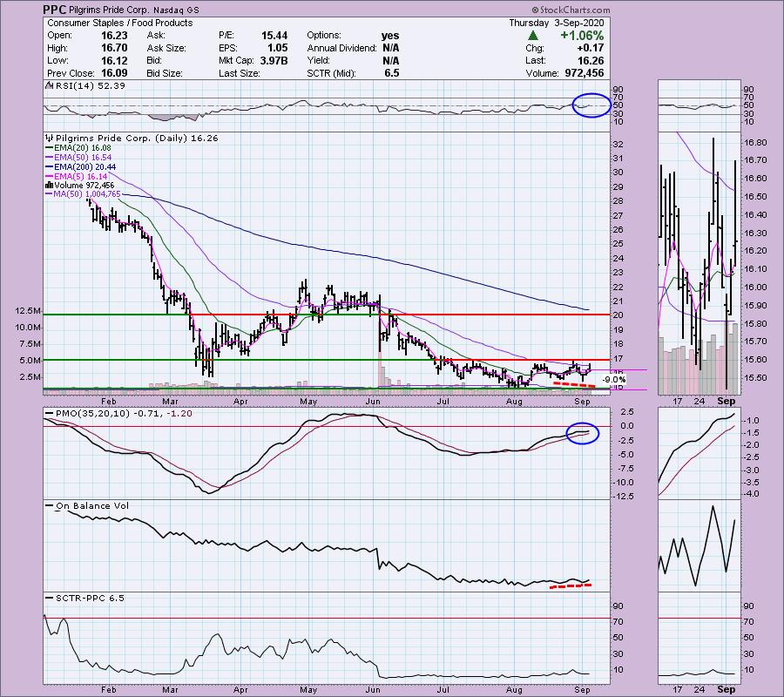
Task: Click the EMA(5) 16.14 legend entry
Action: [80, 177]
